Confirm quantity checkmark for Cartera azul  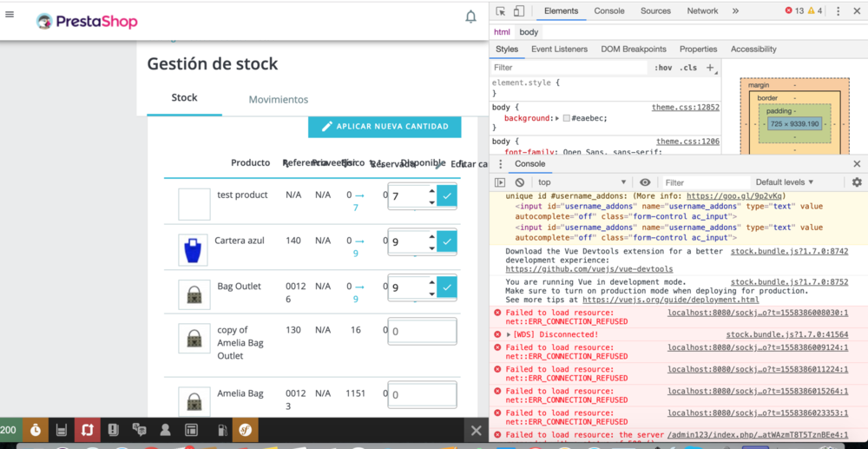447,241
